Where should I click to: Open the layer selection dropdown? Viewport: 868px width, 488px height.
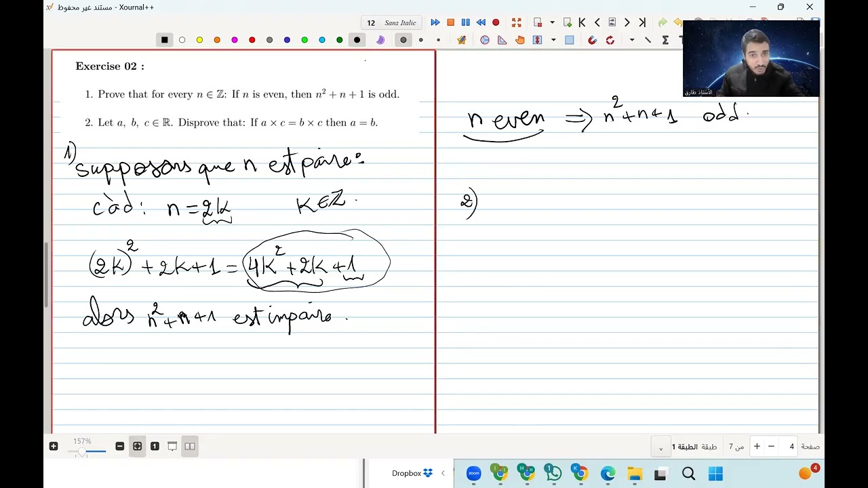pyautogui.click(x=660, y=447)
